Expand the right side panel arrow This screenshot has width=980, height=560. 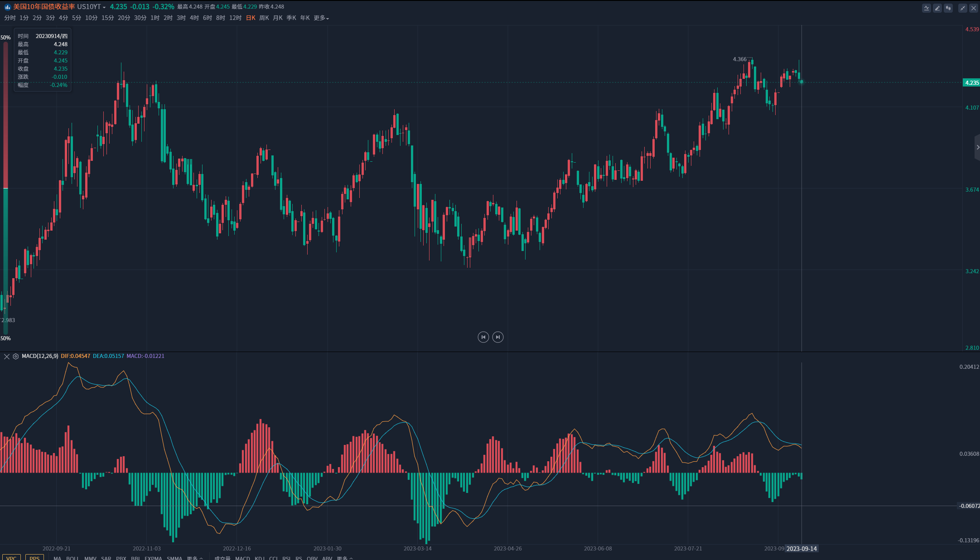(x=977, y=147)
